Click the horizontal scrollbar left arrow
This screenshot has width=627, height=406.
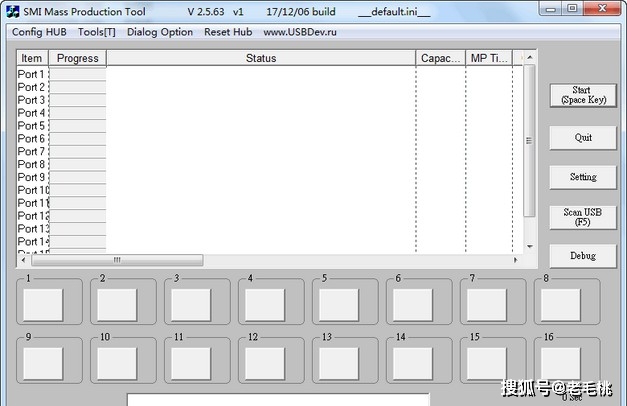(24, 260)
